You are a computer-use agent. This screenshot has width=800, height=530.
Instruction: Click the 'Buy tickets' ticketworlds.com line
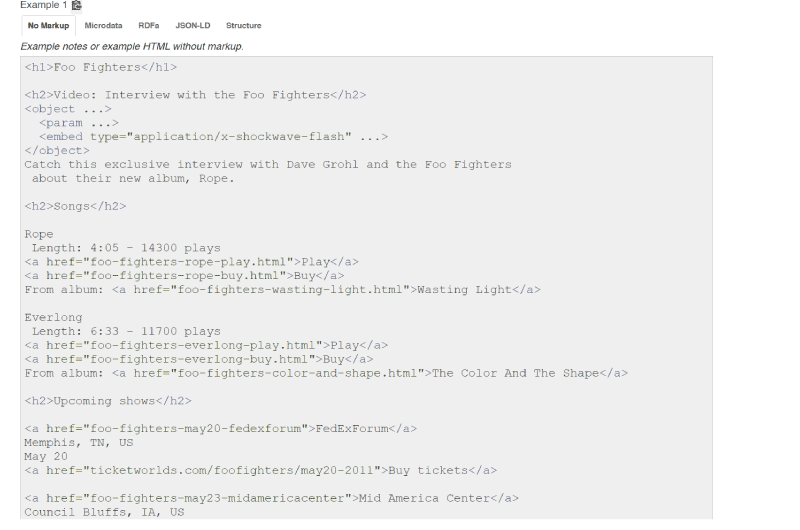(x=260, y=471)
